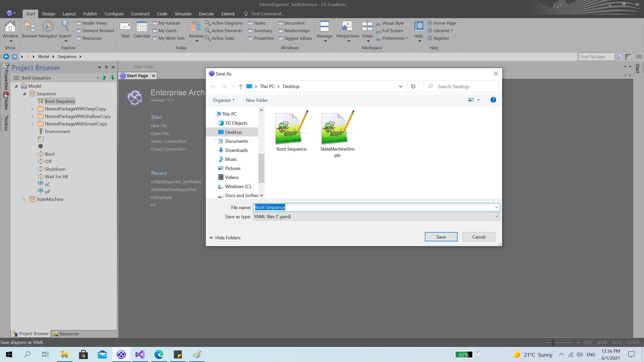
Task: Open File Explorer from the taskbar
Action: [x=65, y=354]
